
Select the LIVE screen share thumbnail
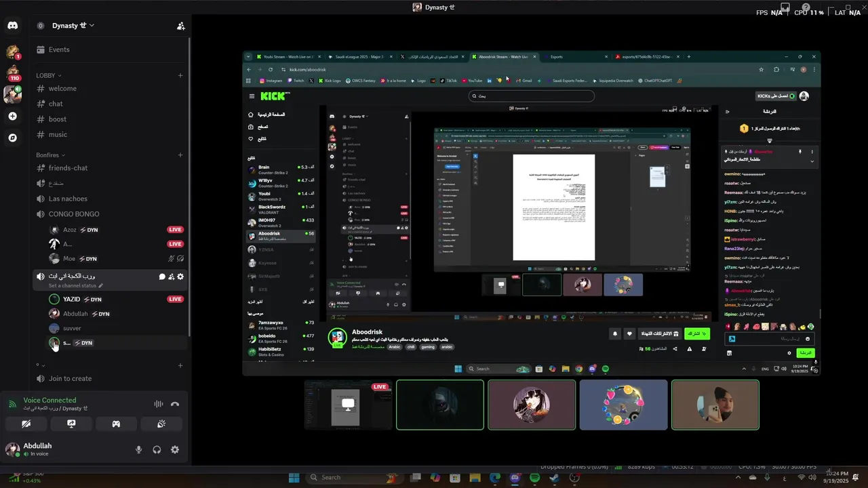pos(349,405)
